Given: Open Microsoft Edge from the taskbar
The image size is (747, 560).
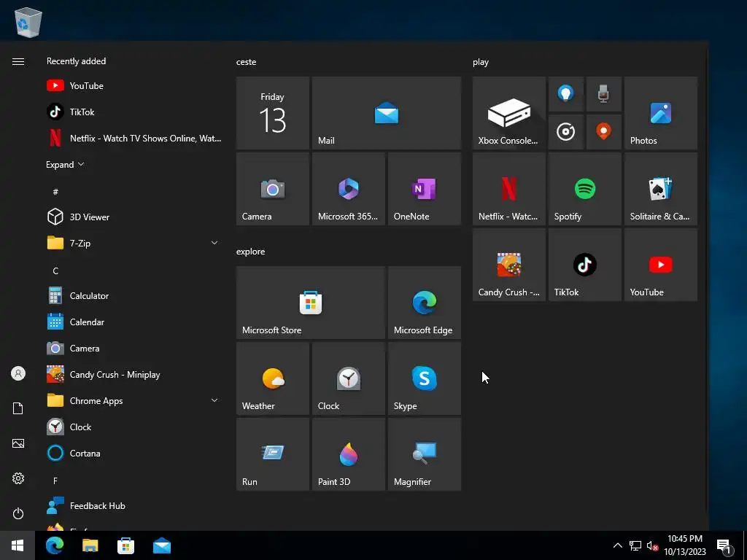Looking at the screenshot, I should point(54,545).
